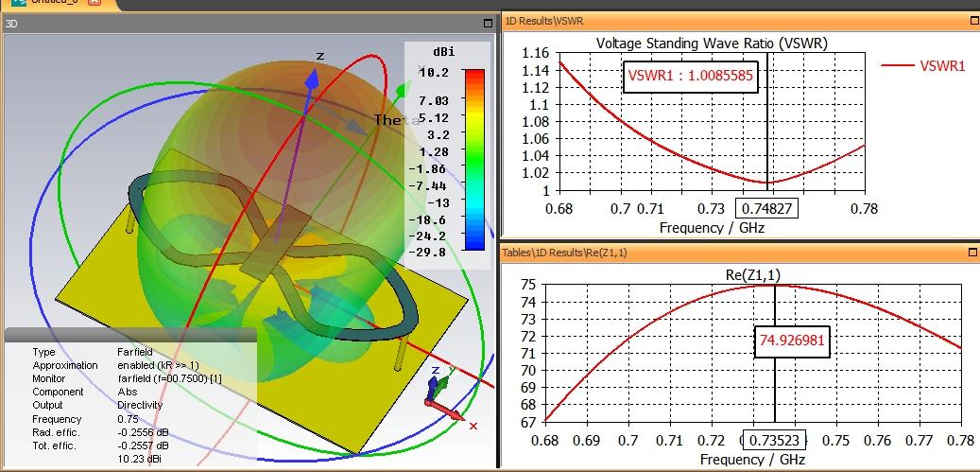Click the 1.16 y-axis label on VSWR plot
The width and height of the screenshot is (980, 472).
coord(536,53)
